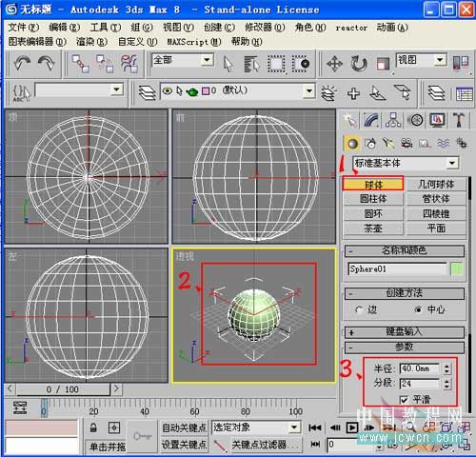The height and width of the screenshot is (457, 476).
Task: Open the Hierarchy panel tab
Action: tap(393, 120)
